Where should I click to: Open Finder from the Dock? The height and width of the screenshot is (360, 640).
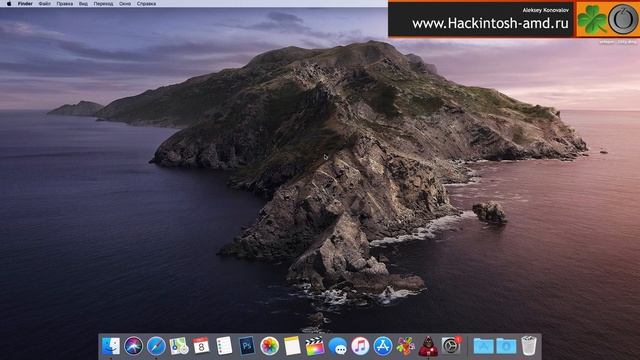coord(111,346)
